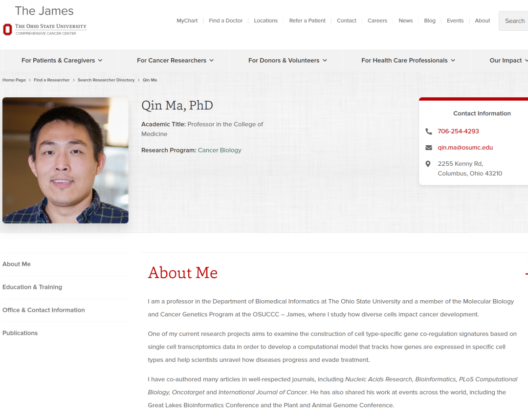Jump to Education & Training section
528x420 pixels.
pos(32,287)
